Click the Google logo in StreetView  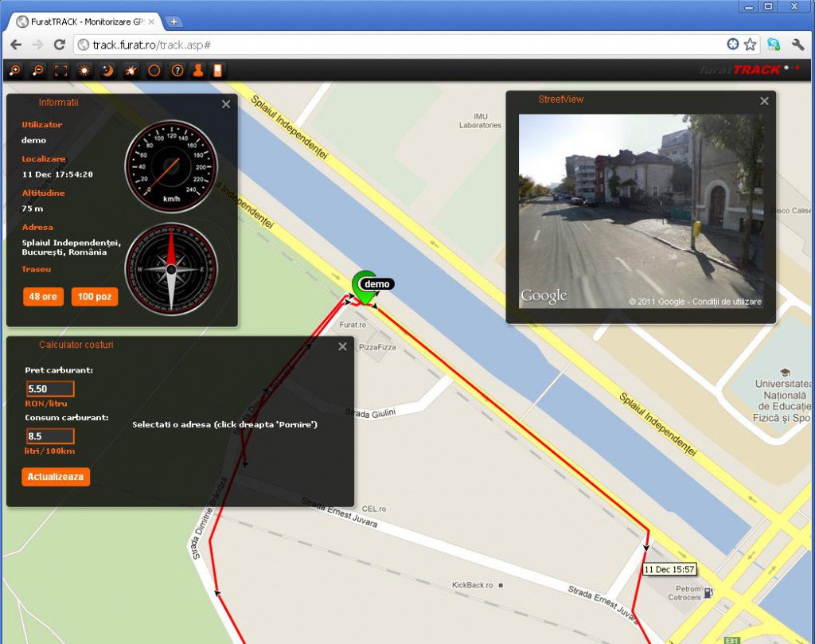pyautogui.click(x=544, y=296)
